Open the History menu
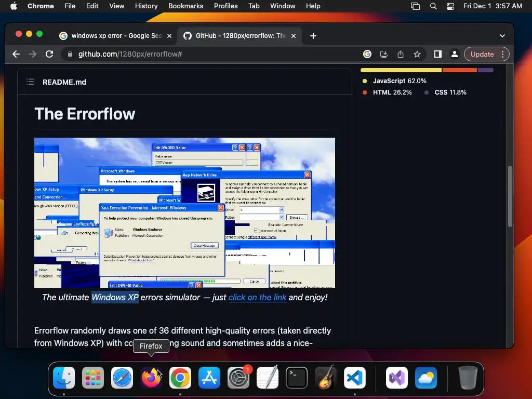The height and width of the screenshot is (399, 532). click(x=146, y=6)
